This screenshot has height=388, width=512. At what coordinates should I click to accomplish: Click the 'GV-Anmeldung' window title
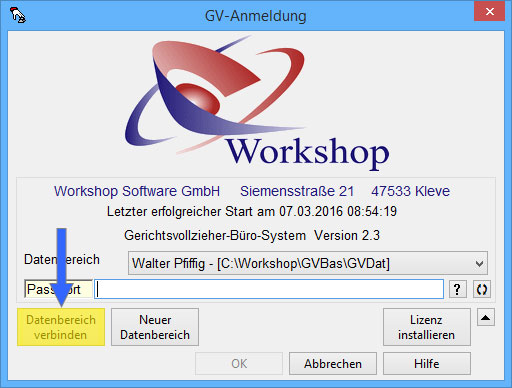click(256, 16)
